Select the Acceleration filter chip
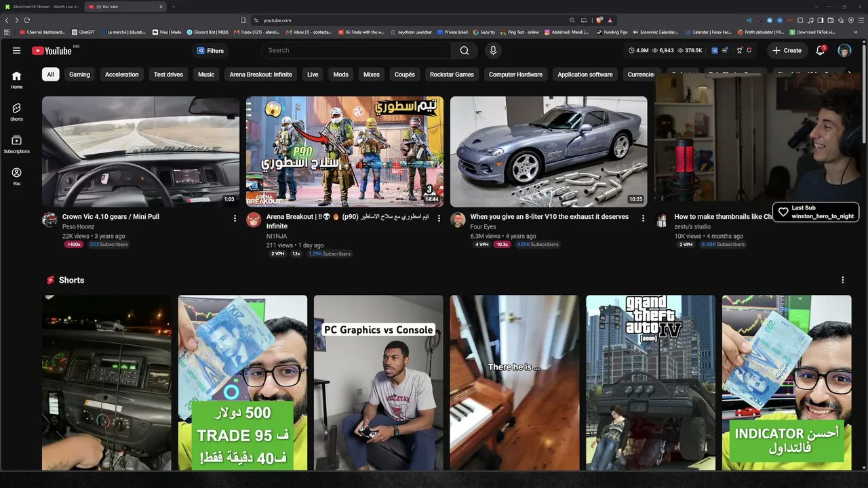868x488 pixels. pos(122,75)
